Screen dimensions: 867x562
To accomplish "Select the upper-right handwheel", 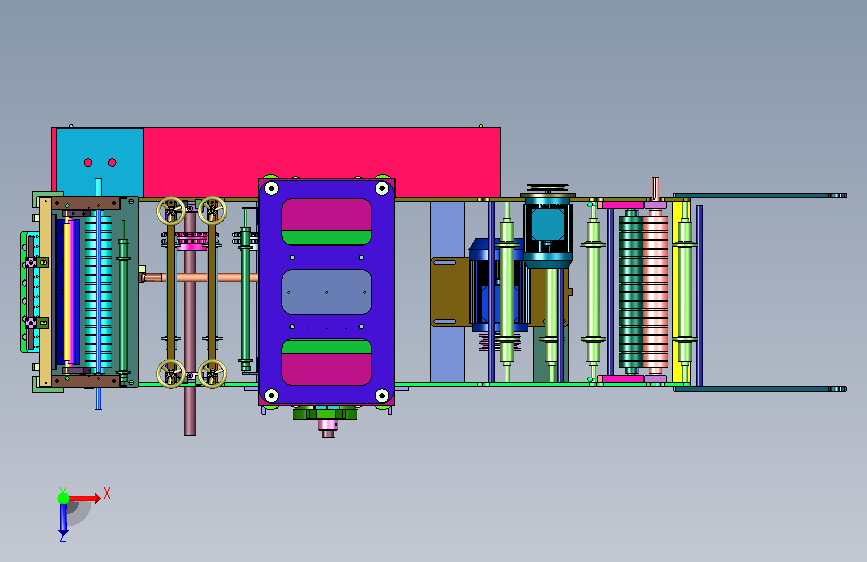I will click(x=212, y=211).
